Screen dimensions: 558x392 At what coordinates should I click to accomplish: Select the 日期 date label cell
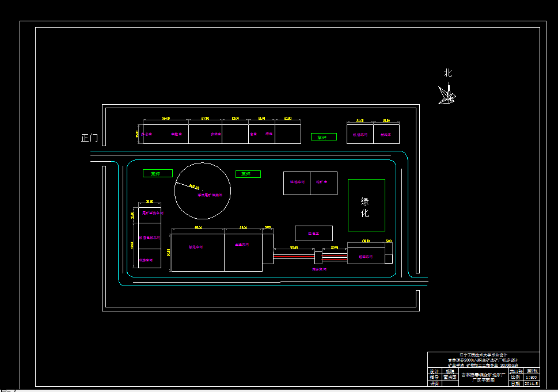tap(516, 383)
